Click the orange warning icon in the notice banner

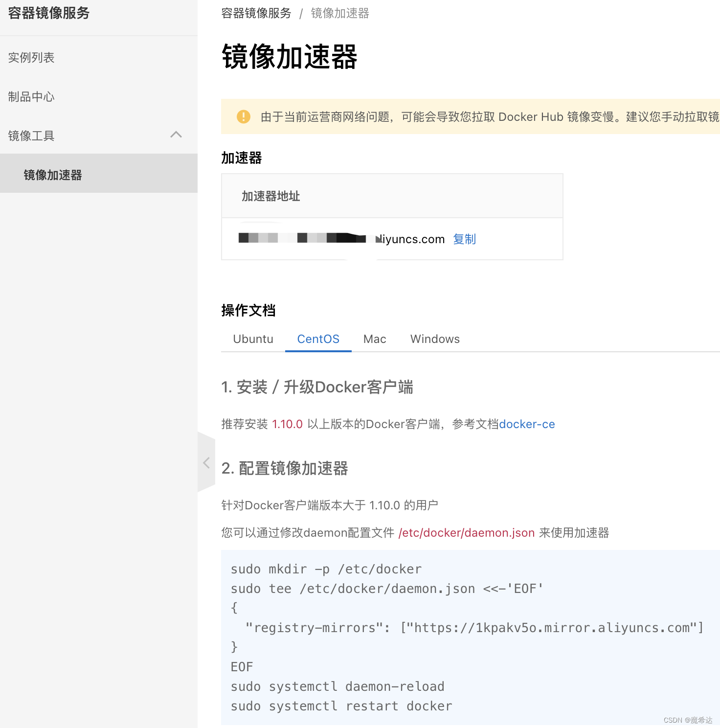point(243,116)
